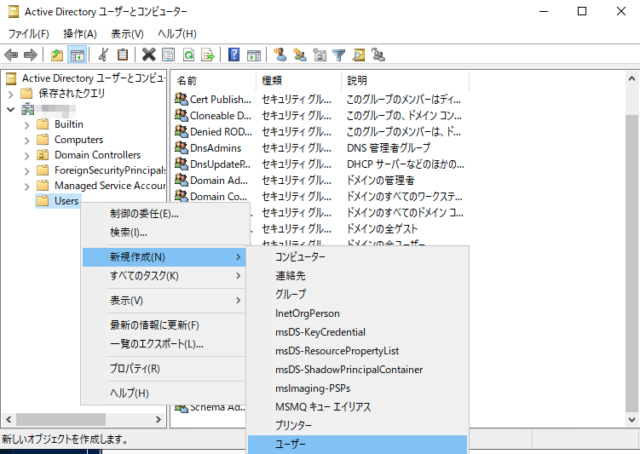The width and height of the screenshot is (640, 454).
Task: Select msDS-ResourcePropertyList in the submenu
Action: (x=358, y=351)
